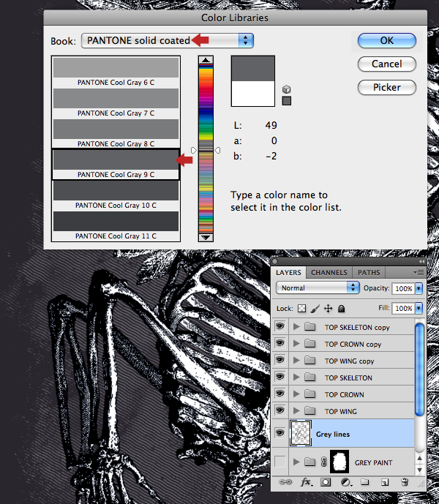
Task: Click the TOP SKELETON copy folder icon
Action: (x=309, y=326)
